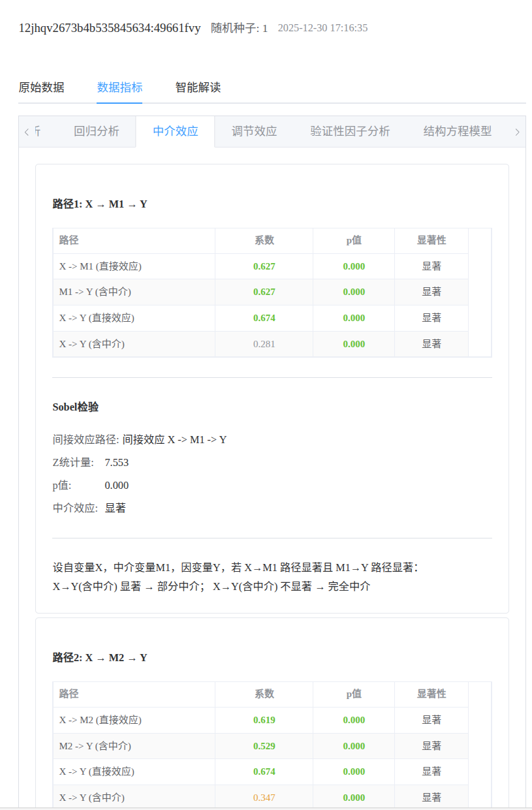The width and height of the screenshot is (532, 810).
Task: Click the p值 column header
Action: click(x=353, y=240)
